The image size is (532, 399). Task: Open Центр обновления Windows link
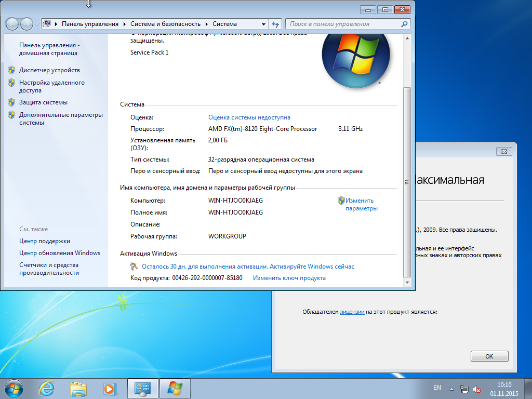[x=60, y=253]
